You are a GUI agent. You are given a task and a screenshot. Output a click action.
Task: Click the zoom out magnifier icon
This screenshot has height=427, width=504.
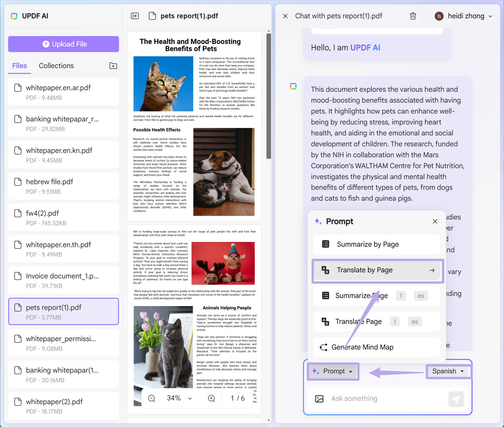point(152,398)
